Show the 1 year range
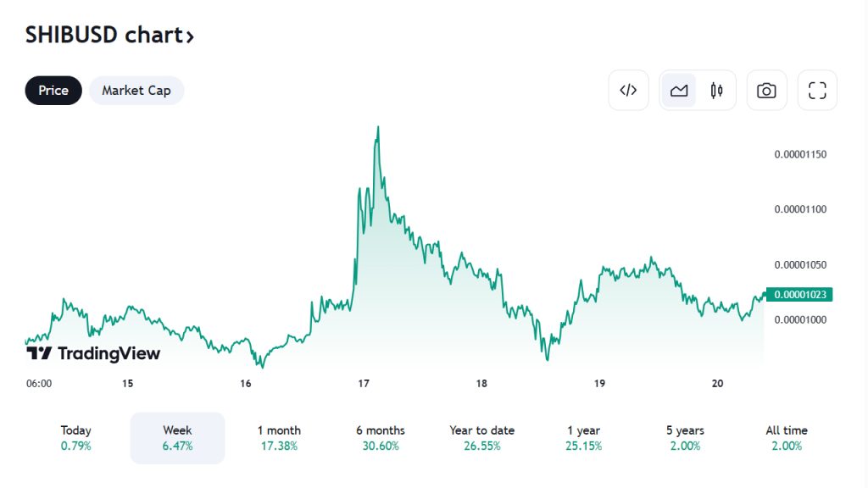868x488 pixels. click(583, 438)
